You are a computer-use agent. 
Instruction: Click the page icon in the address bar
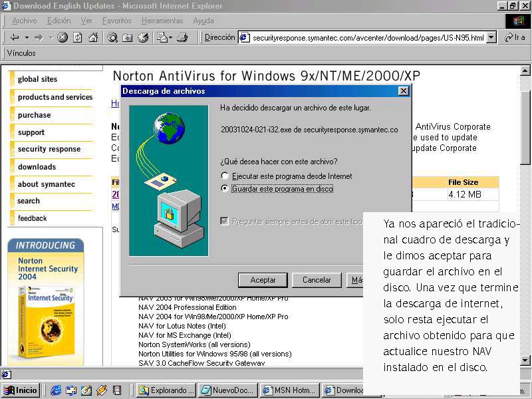pyautogui.click(x=244, y=38)
